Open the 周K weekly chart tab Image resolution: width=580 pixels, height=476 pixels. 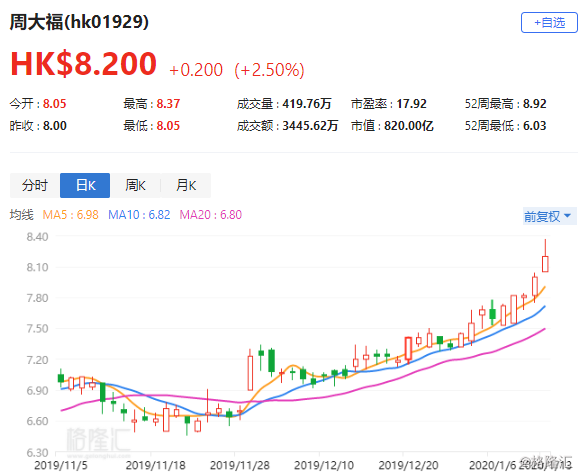coord(135,185)
